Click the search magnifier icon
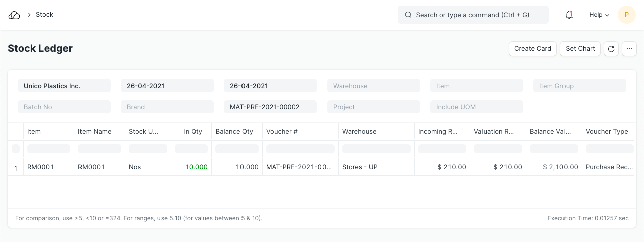The image size is (644, 242). coord(408,15)
